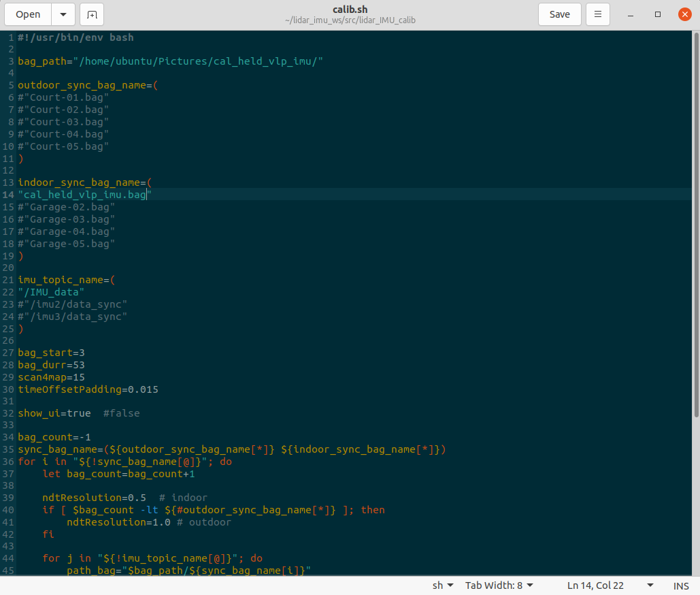Click the imu_topic_name=( line
Viewport: 700px width, 595px height.
(66, 280)
